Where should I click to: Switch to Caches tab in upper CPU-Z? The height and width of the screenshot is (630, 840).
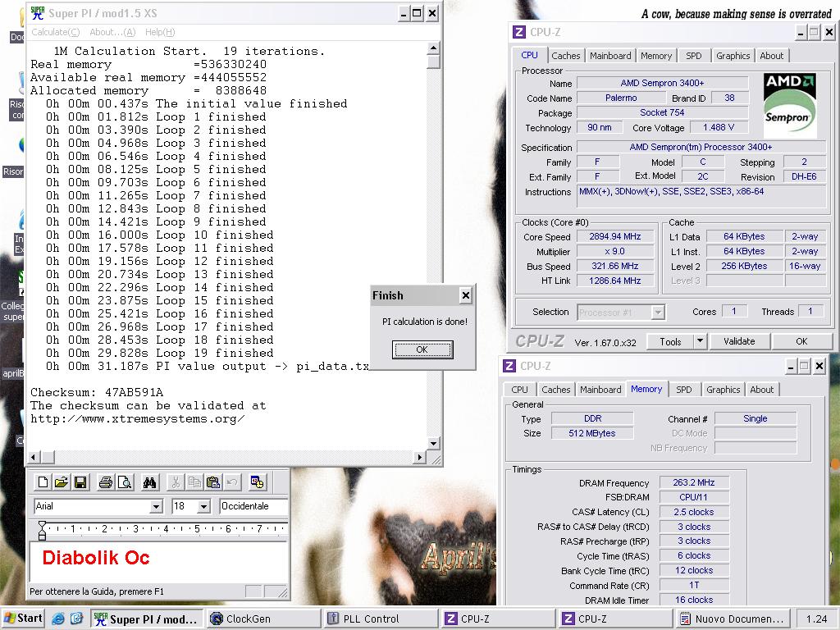(566, 56)
